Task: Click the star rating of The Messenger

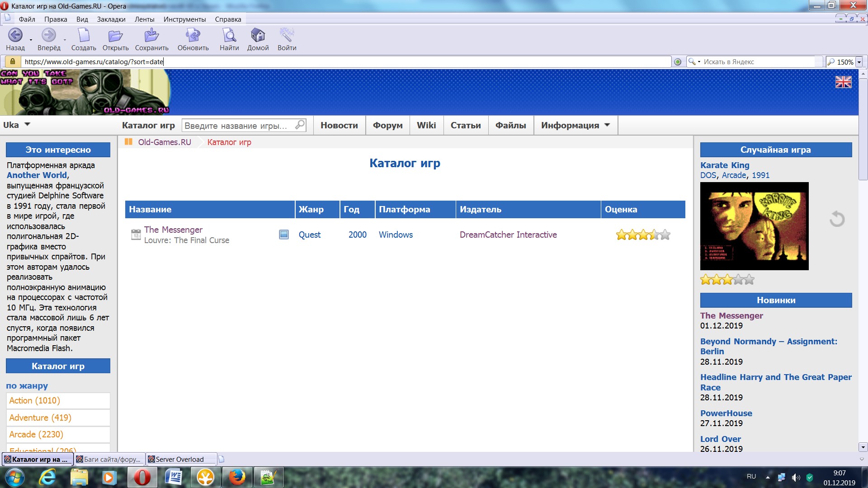Action: (x=642, y=235)
